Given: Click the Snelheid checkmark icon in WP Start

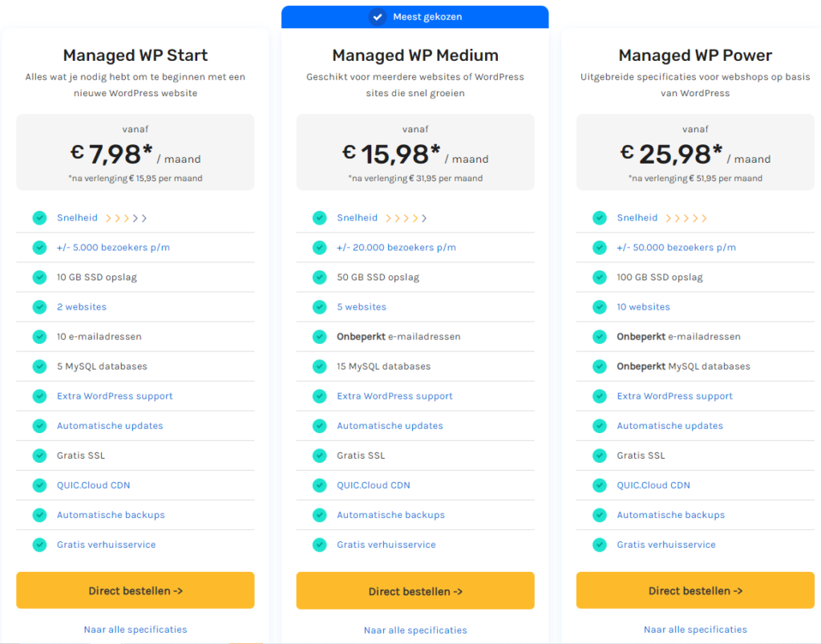Looking at the screenshot, I should [x=39, y=218].
